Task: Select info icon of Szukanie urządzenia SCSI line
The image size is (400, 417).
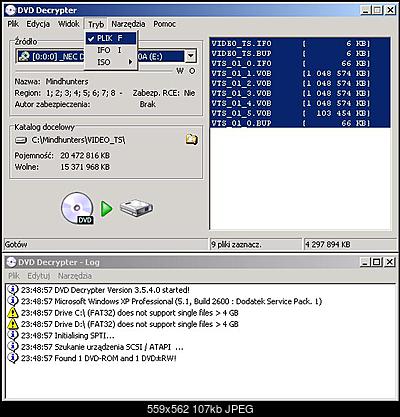Action: click(13, 347)
